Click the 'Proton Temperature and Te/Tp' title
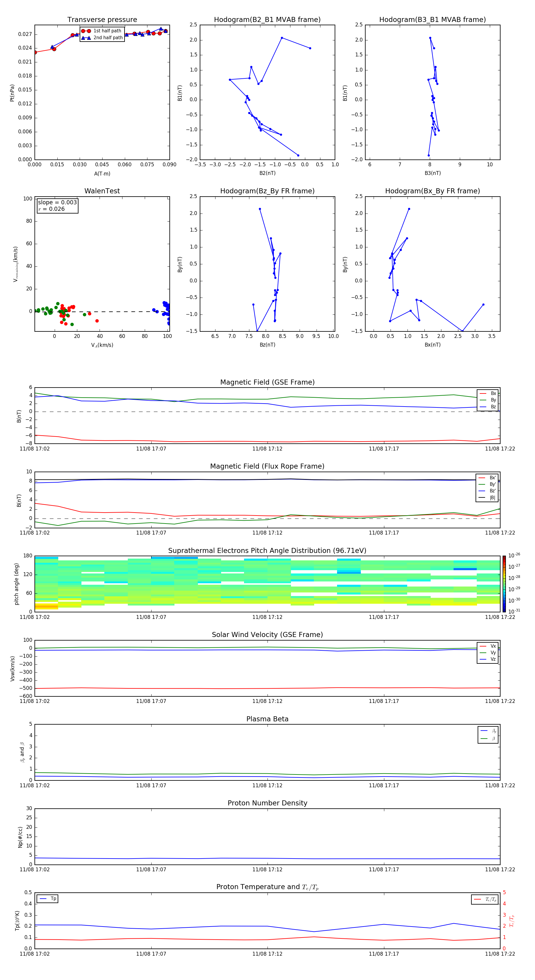Viewport: 535px width, 980px height. tap(267, 887)
